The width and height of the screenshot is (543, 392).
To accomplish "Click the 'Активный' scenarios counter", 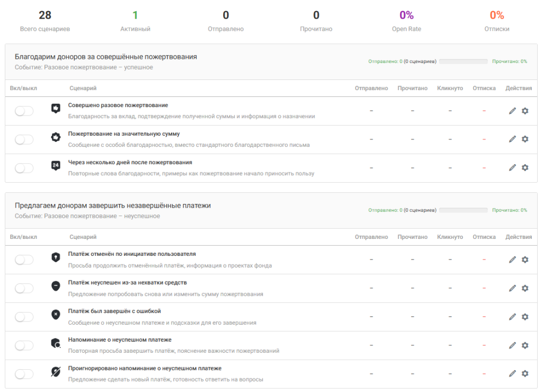I will (x=135, y=21).
